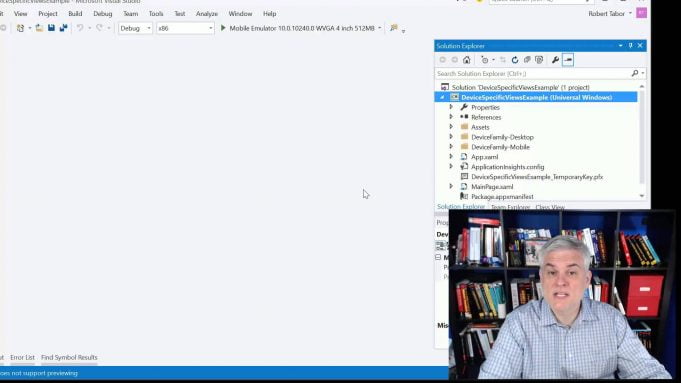This screenshot has width=681, height=383.
Task: Toggle Preview Selected Items button
Action: coord(568,60)
